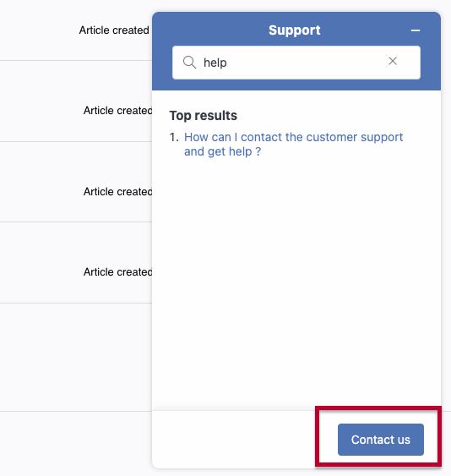The image size is (451, 476).
Task: Click the word "help" in search box
Action: pos(215,63)
